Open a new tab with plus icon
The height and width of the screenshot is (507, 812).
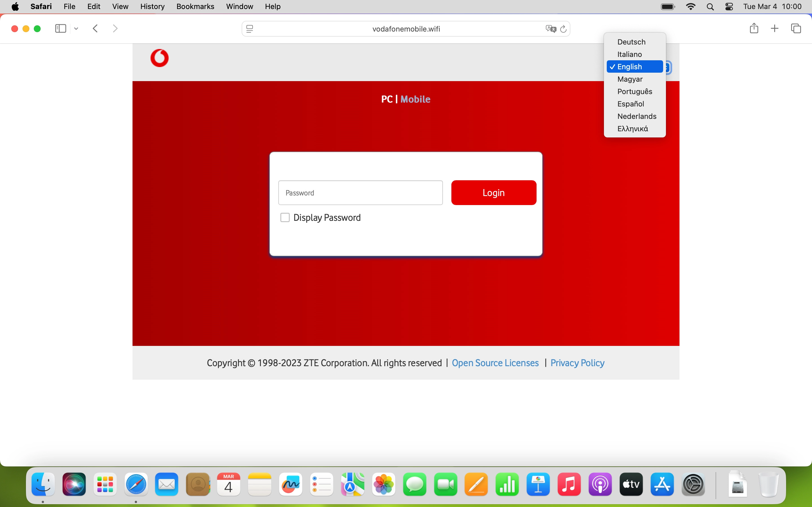pos(775,28)
